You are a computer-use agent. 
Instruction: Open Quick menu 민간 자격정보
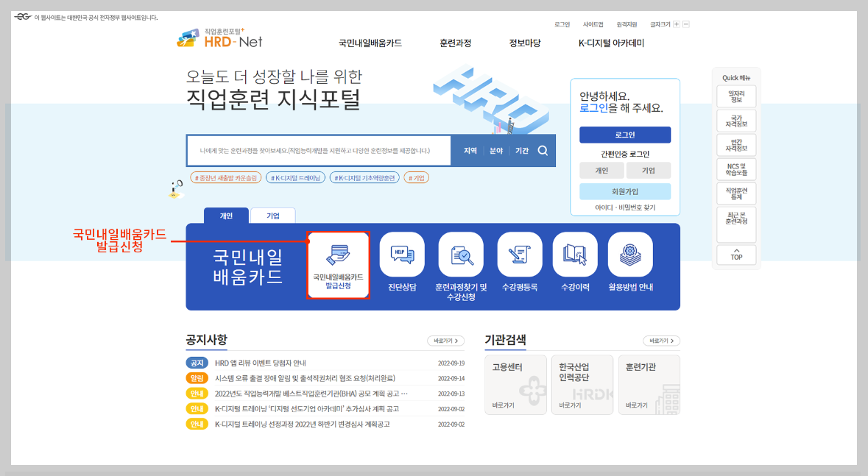tap(736, 146)
